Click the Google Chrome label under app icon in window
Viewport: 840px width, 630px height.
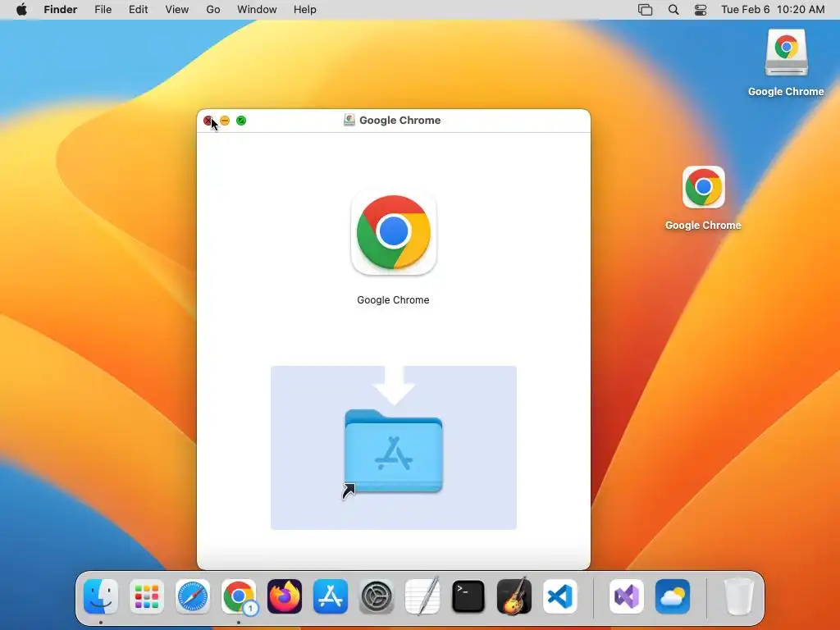[x=393, y=300]
